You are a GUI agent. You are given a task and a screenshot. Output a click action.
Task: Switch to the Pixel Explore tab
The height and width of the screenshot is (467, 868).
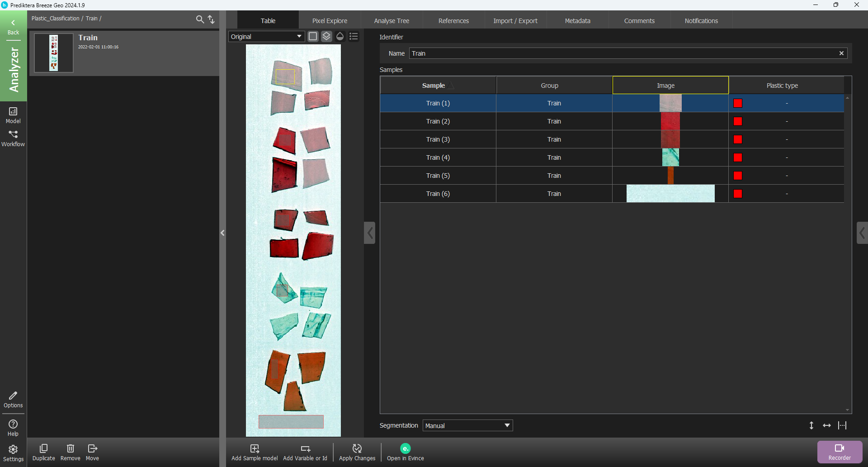[x=330, y=21]
